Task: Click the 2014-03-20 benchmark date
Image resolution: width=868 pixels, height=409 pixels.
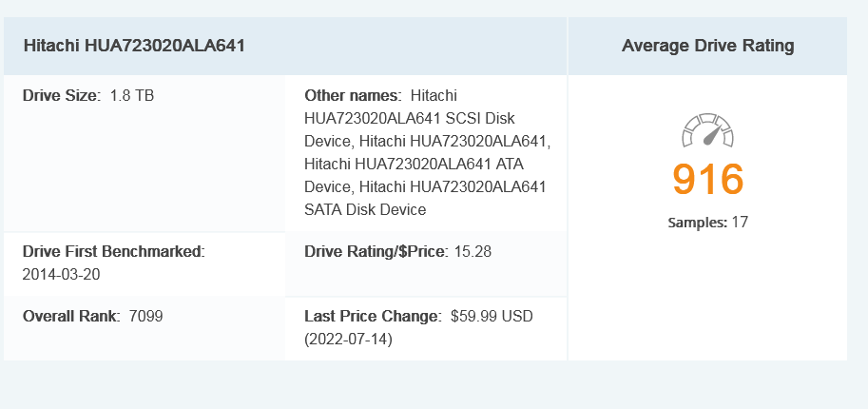Action: (x=62, y=275)
